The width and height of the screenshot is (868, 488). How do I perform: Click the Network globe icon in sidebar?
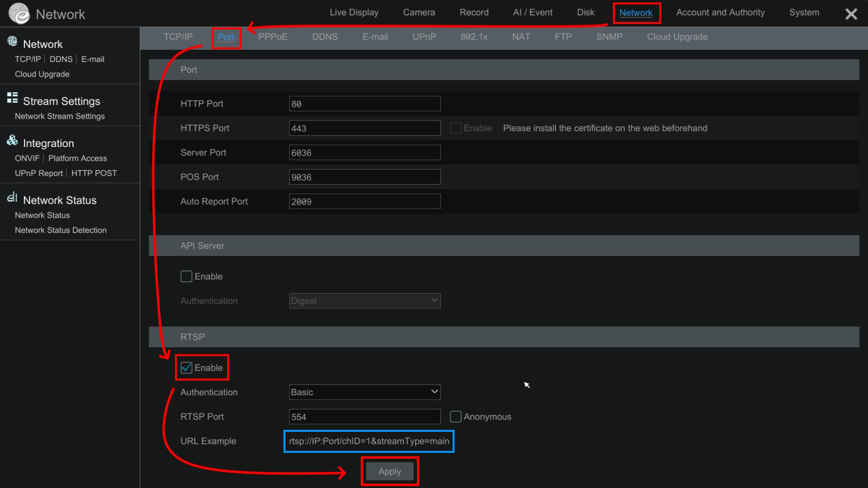point(12,42)
